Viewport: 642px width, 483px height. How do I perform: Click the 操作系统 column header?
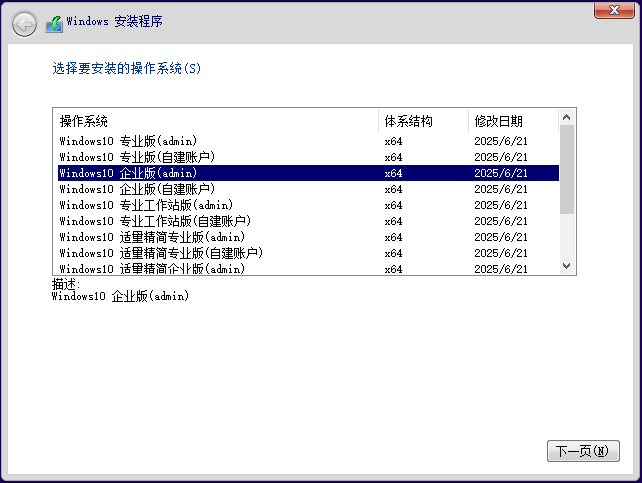216,121
